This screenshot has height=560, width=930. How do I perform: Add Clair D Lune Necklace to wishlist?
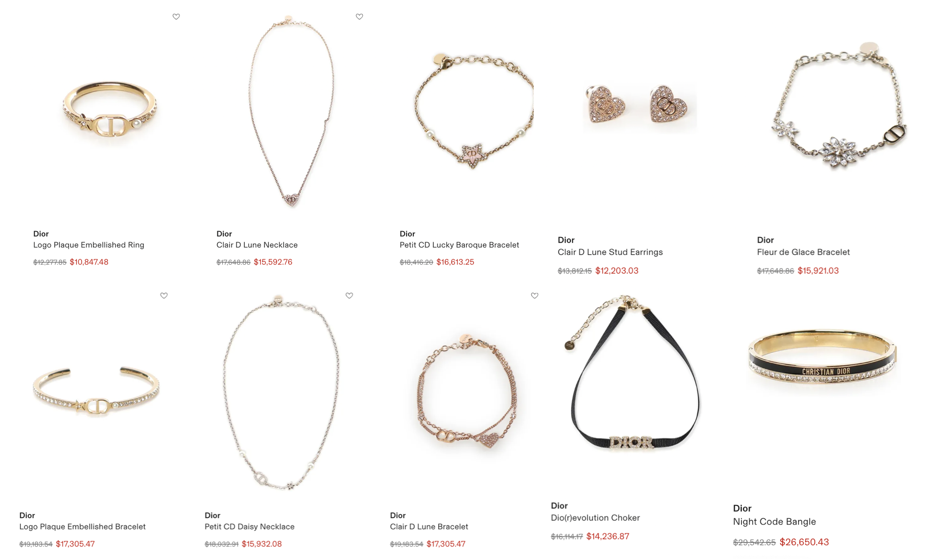359,17
